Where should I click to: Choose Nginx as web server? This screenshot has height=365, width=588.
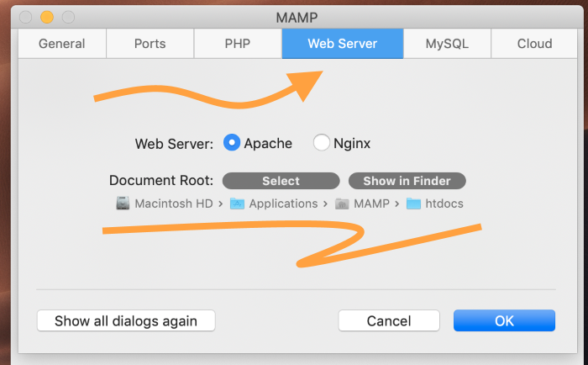click(x=322, y=143)
